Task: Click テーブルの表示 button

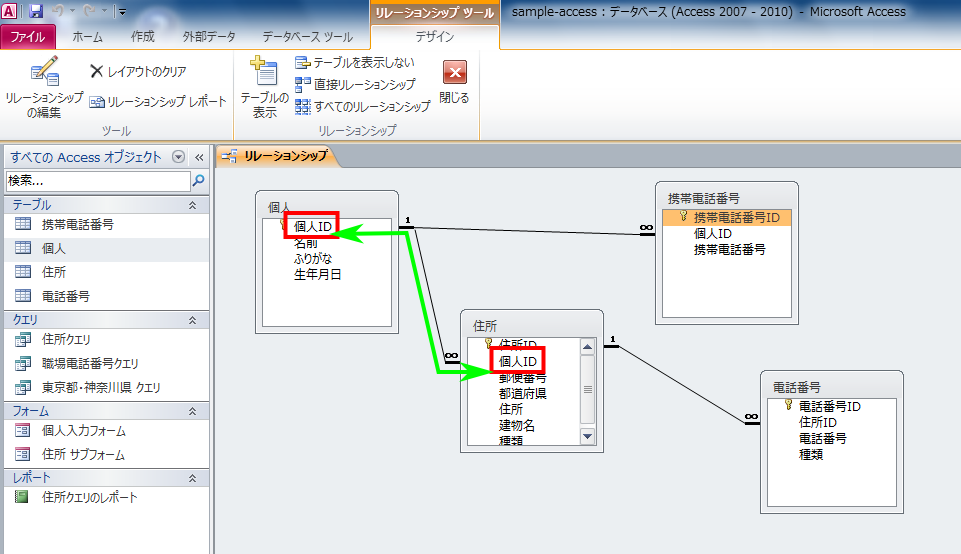Action: tap(265, 87)
